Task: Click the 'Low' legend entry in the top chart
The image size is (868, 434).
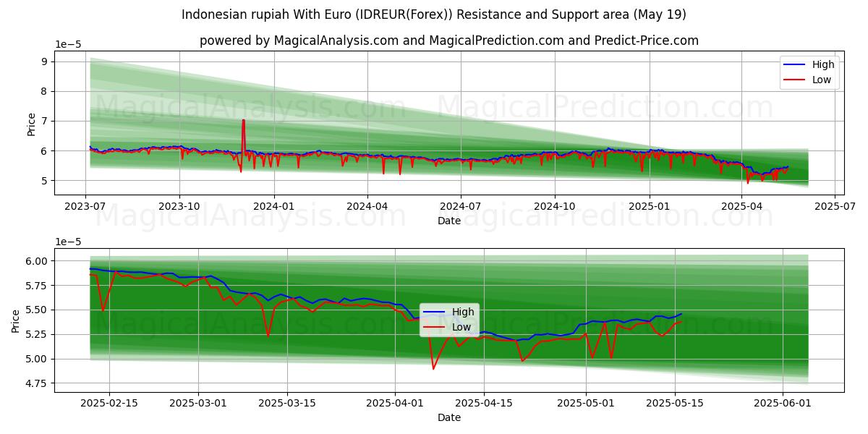Action: [809, 80]
